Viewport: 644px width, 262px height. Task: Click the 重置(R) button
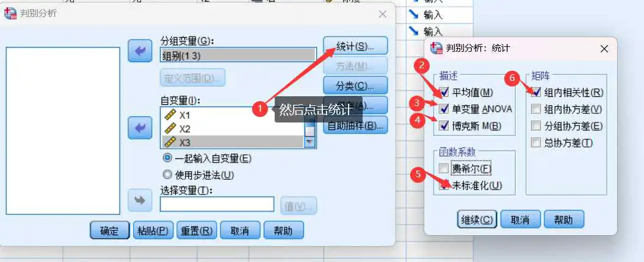[x=197, y=231]
